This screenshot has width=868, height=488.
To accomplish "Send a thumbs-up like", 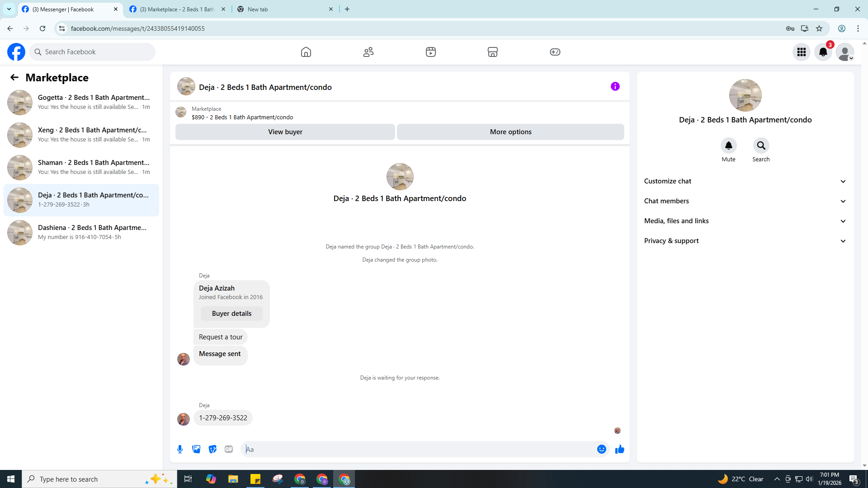I will click(x=619, y=449).
